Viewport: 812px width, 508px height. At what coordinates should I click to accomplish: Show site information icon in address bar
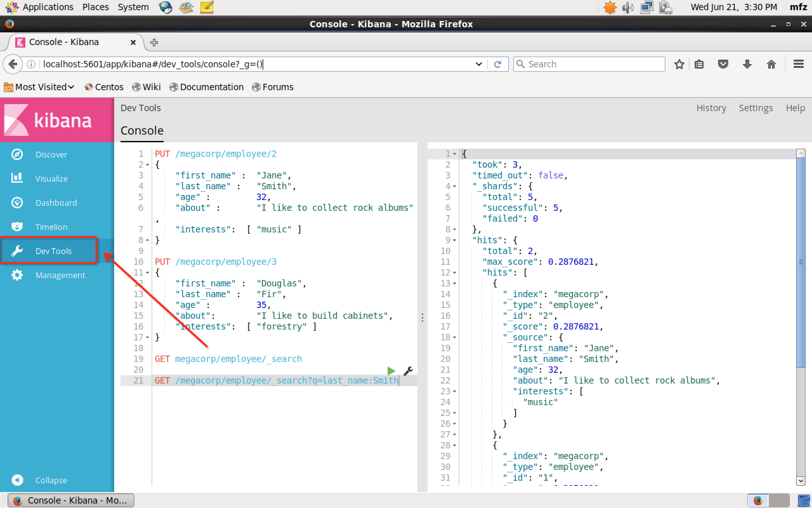[x=31, y=64]
